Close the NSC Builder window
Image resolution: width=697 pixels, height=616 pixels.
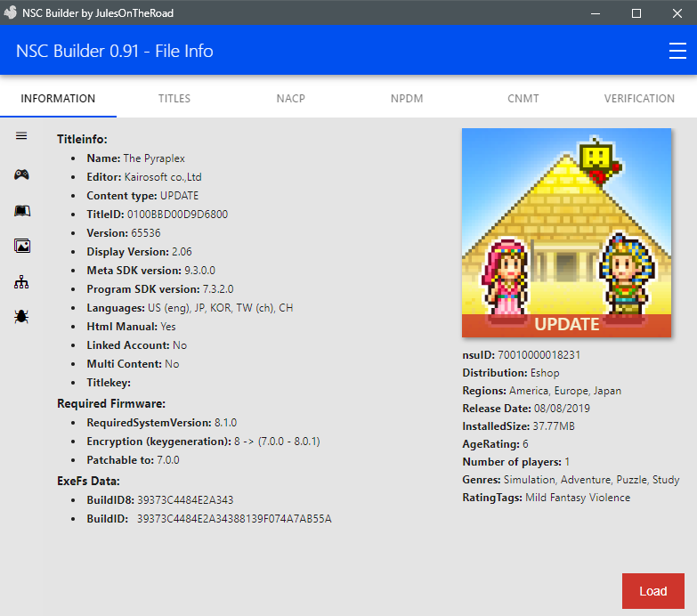click(x=677, y=13)
